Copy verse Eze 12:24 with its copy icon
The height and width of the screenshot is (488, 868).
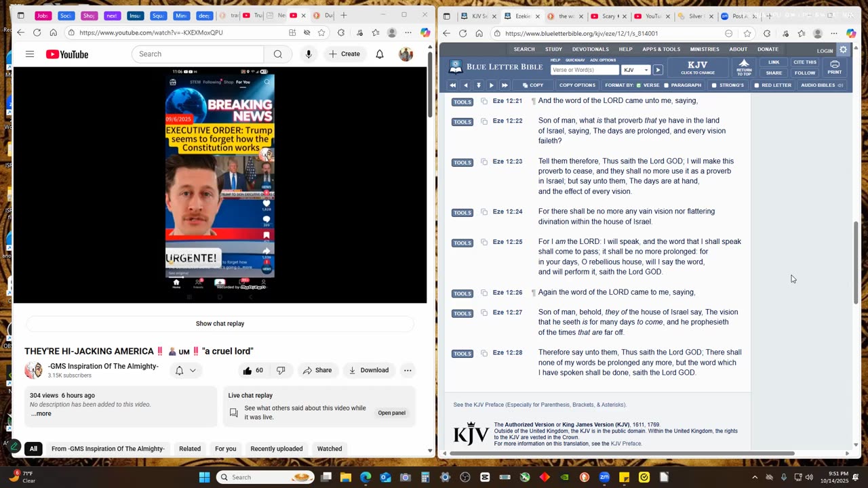484,212
